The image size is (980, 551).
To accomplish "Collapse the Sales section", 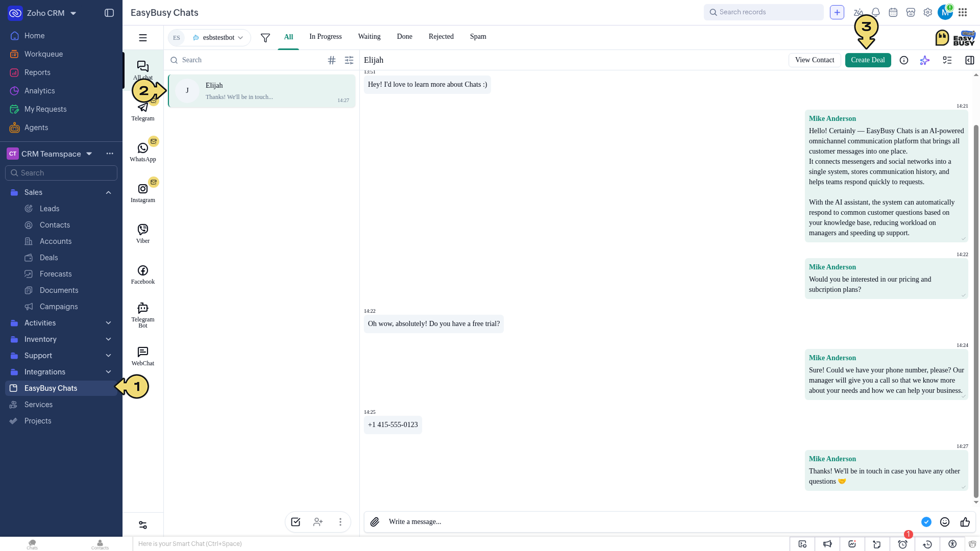I will point(108,192).
